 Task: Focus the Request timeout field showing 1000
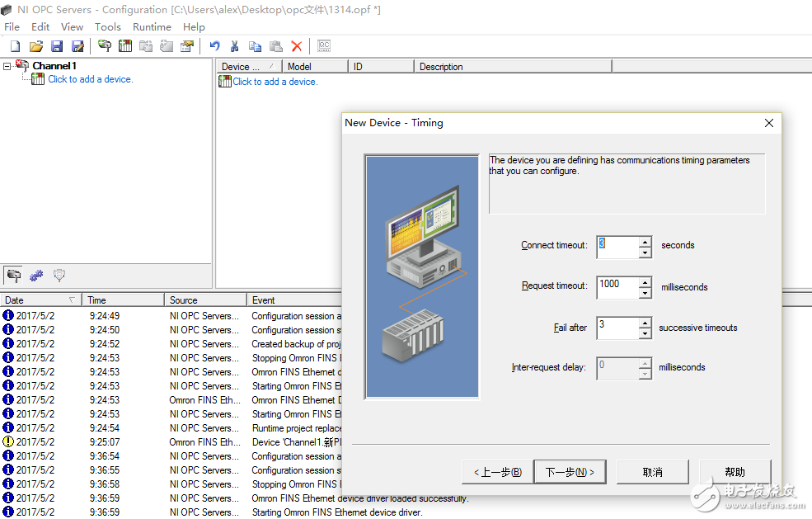(x=617, y=288)
